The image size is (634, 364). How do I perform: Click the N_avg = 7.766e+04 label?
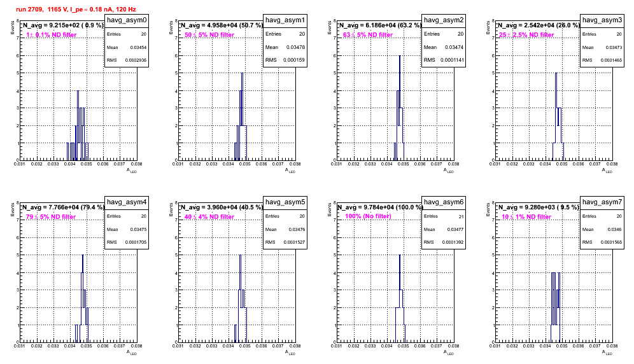pos(63,207)
